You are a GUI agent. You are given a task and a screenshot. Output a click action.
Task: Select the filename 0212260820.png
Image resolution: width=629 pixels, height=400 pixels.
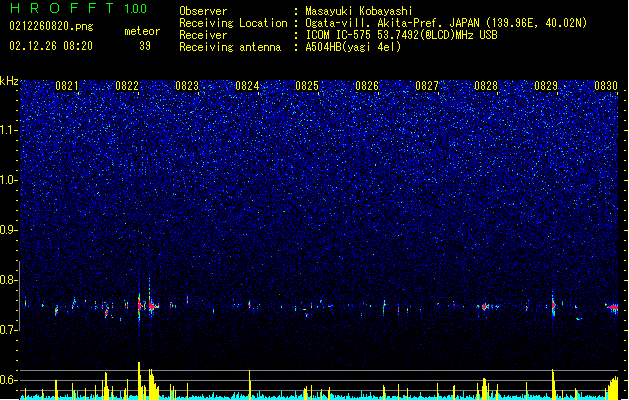click(51, 26)
